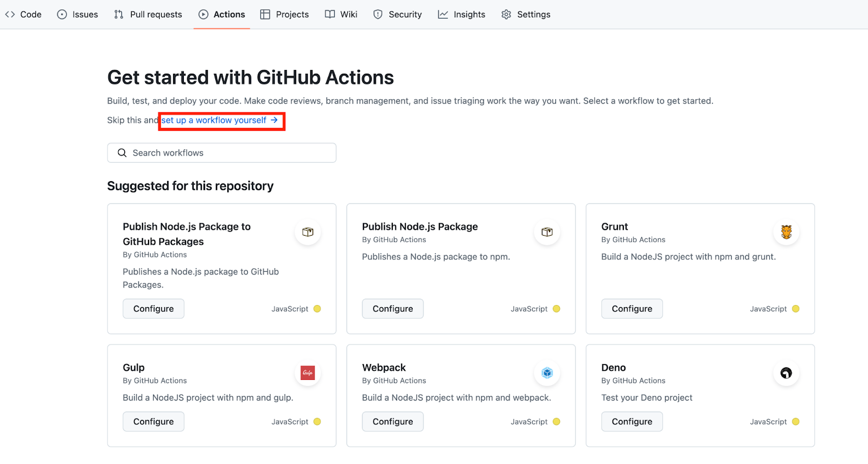Configure Publish Node.js Package to GitHub Packages
This screenshot has width=868, height=464.
[x=154, y=309]
